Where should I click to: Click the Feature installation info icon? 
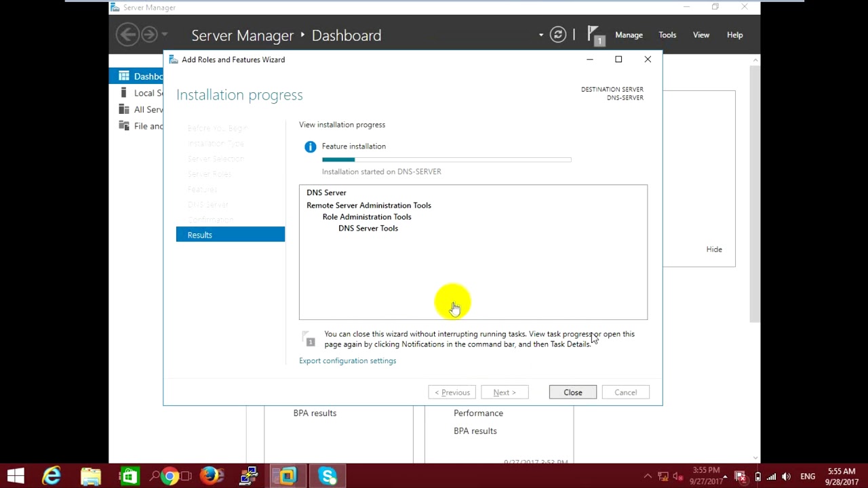[x=310, y=146]
